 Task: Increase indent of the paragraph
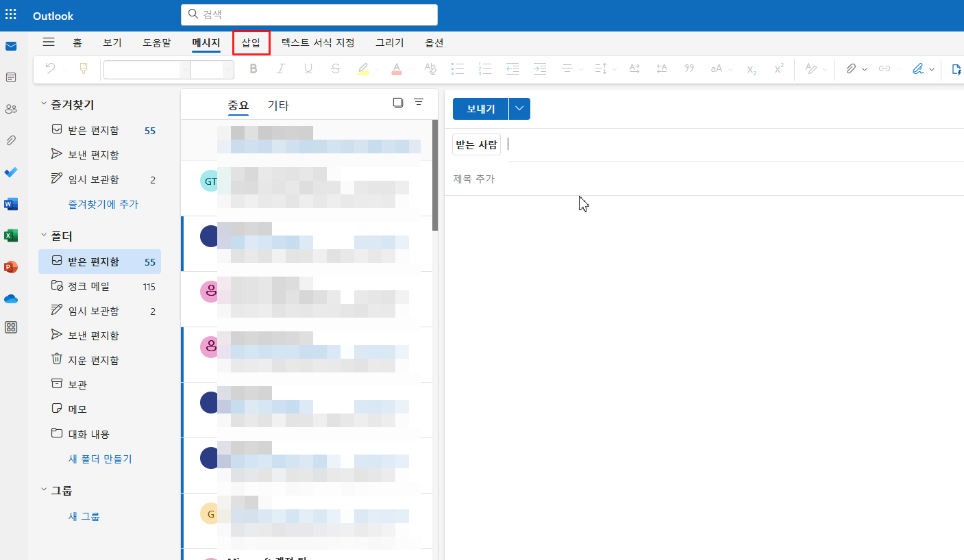(x=540, y=69)
